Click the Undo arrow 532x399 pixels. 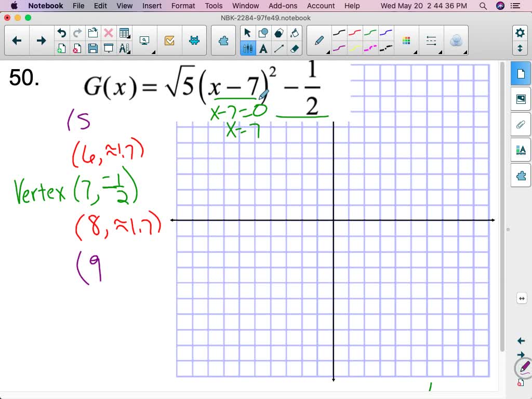[62, 32]
